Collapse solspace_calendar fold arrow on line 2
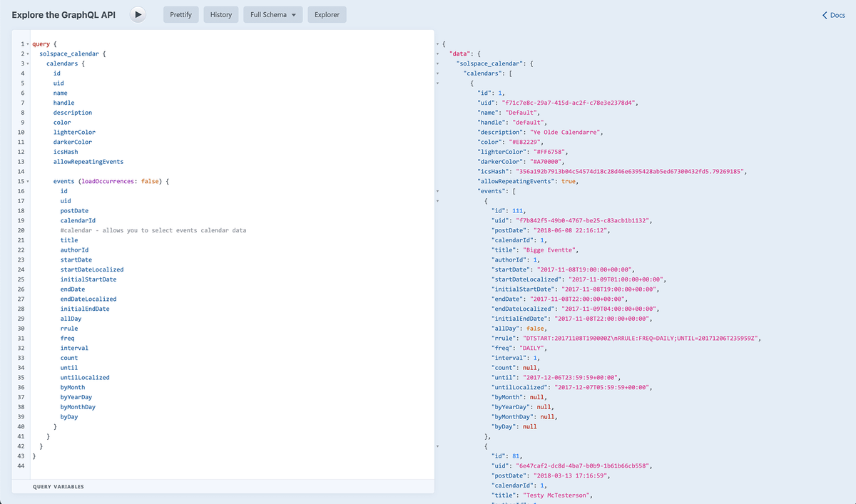The width and height of the screenshot is (856, 504). [26, 54]
